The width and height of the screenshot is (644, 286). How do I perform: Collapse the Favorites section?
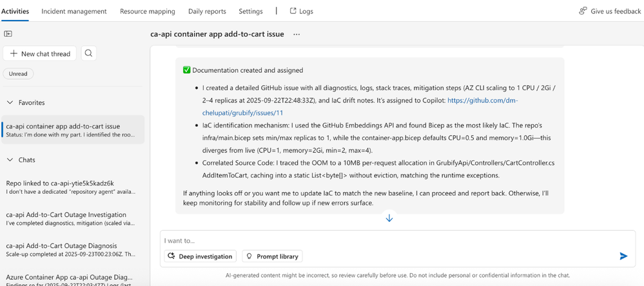pos(10,102)
